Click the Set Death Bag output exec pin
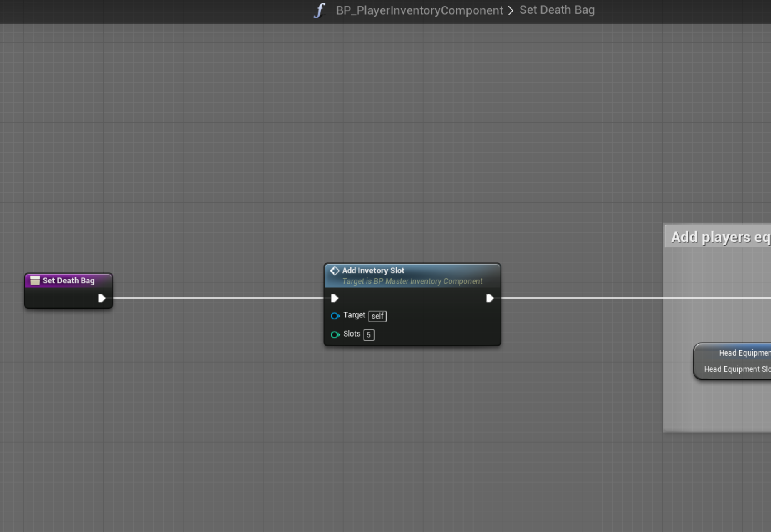The width and height of the screenshot is (771, 532). [x=102, y=298]
